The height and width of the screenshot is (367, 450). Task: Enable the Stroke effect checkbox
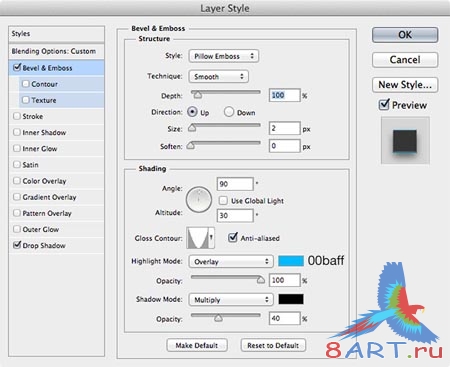[x=17, y=116]
